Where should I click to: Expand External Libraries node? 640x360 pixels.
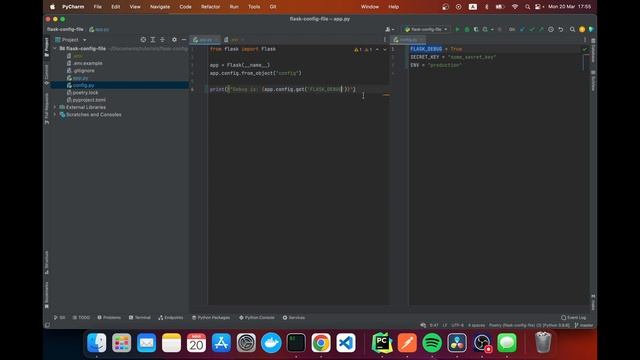(x=55, y=107)
